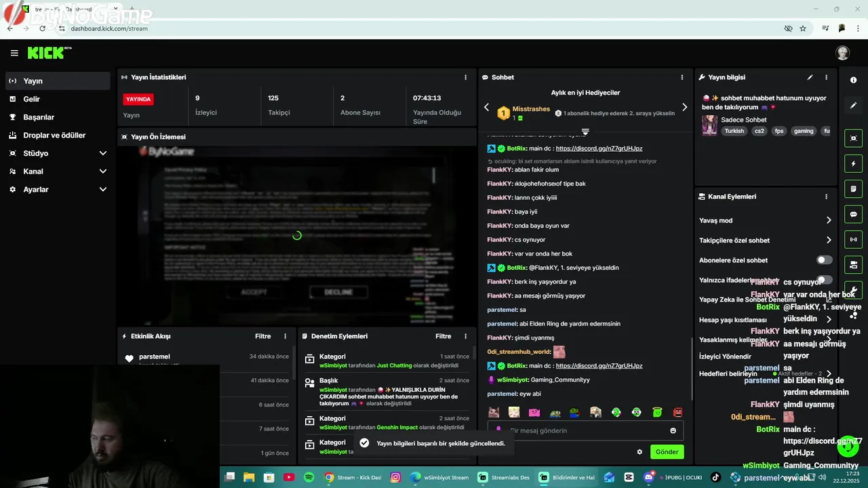Click Misstrashes top gifter name
The height and width of the screenshot is (488, 868).
(531, 109)
